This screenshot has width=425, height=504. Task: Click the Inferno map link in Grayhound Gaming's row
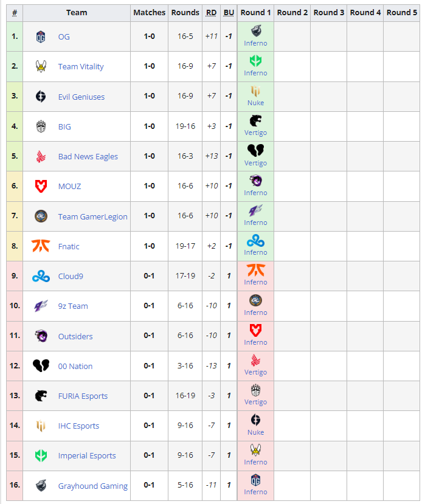(x=255, y=492)
